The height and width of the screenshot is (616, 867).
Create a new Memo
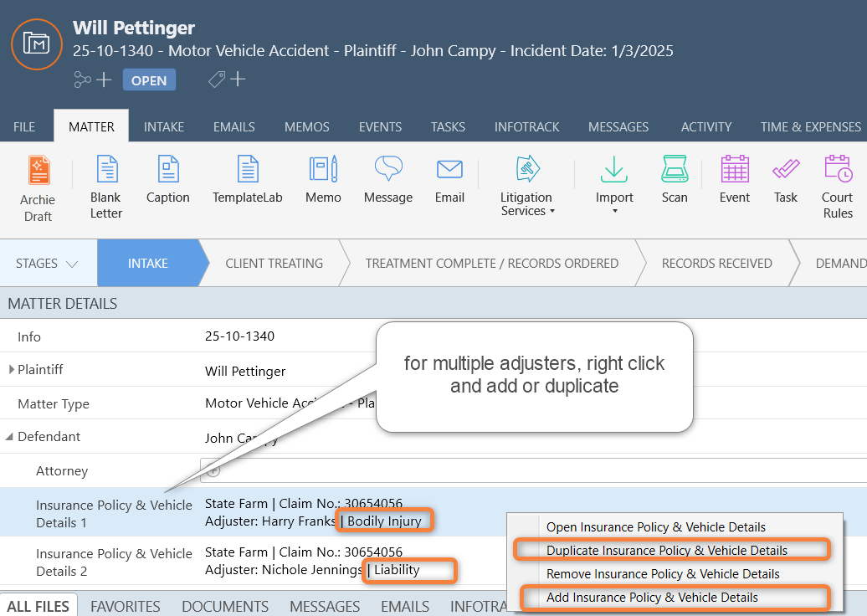[x=323, y=179]
